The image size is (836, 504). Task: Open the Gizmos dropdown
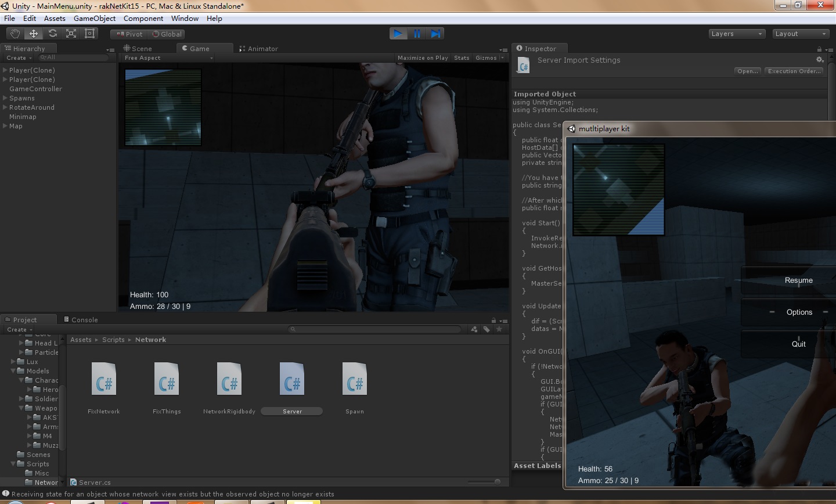[x=489, y=58]
